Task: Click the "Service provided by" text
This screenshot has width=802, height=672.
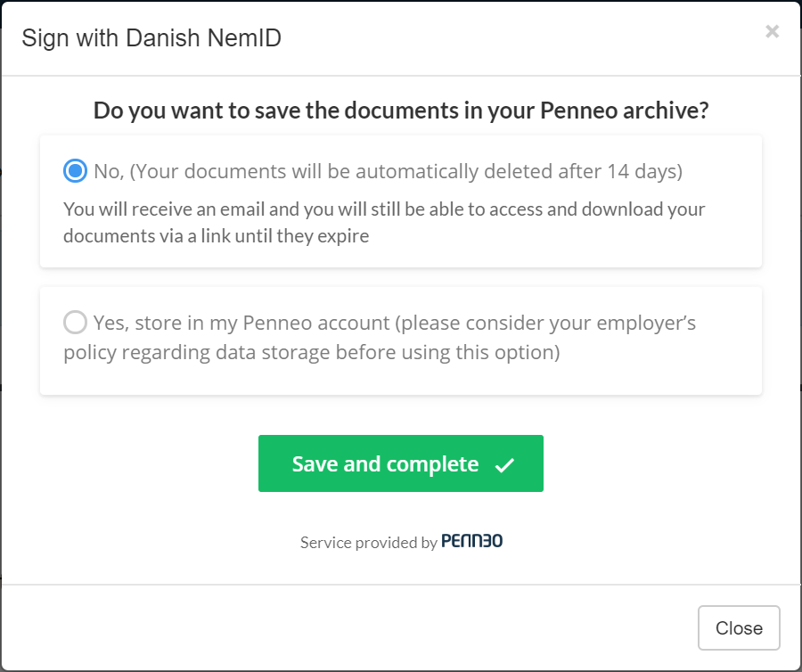Action: click(368, 542)
